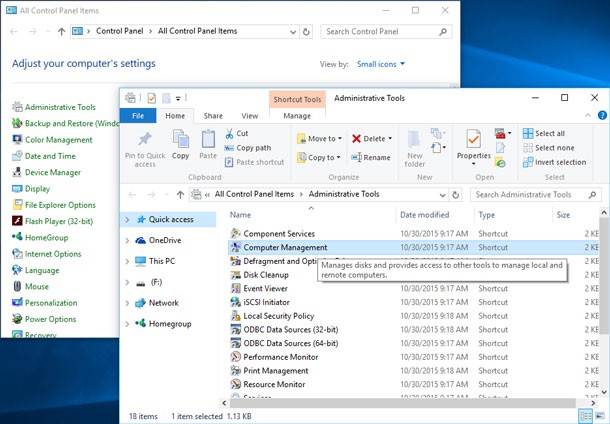The height and width of the screenshot is (424, 610).
Task: Click the vertical scrollbar in file list
Action: click(604, 276)
